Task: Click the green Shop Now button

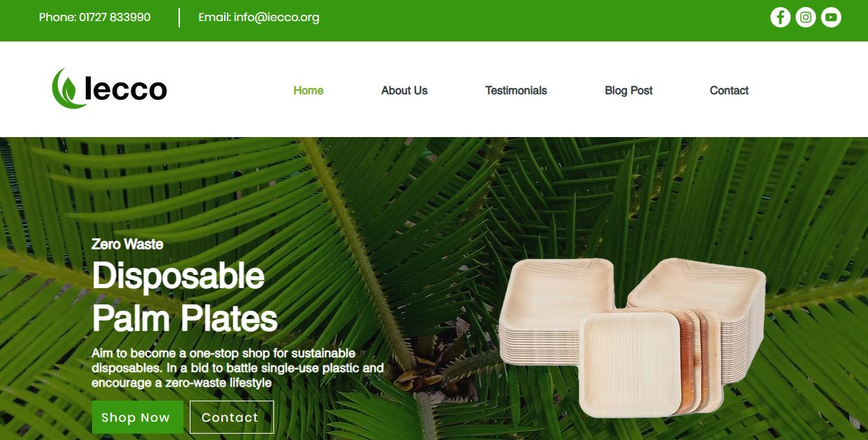Action: (x=137, y=418)
